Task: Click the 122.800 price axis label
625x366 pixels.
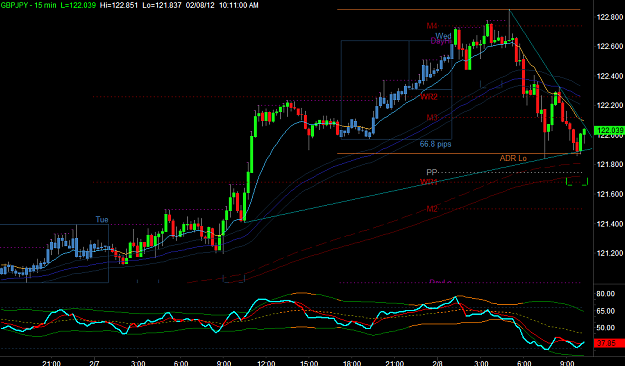Action: [609, 17]
